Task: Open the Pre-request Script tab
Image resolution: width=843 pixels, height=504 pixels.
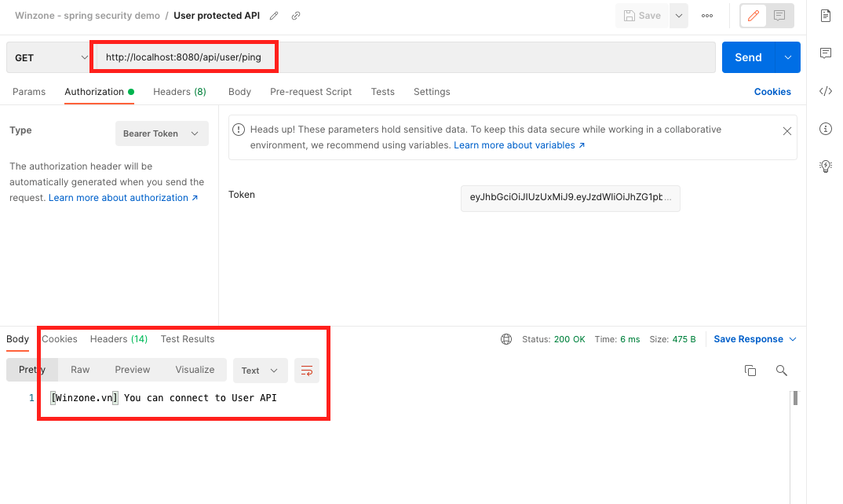Action: click(311, 91)
